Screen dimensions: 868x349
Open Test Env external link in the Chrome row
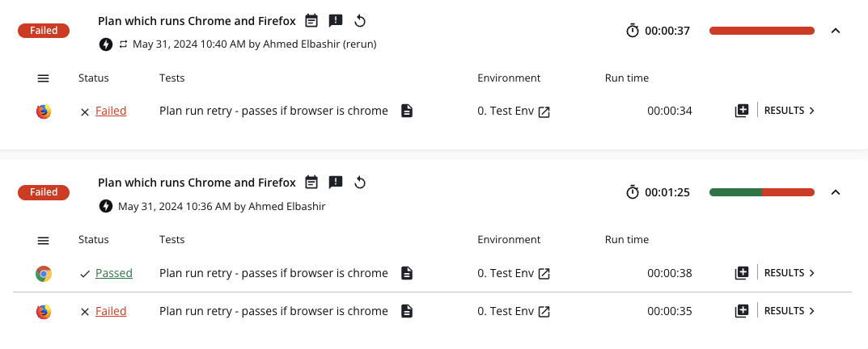[x=544, y=274]
